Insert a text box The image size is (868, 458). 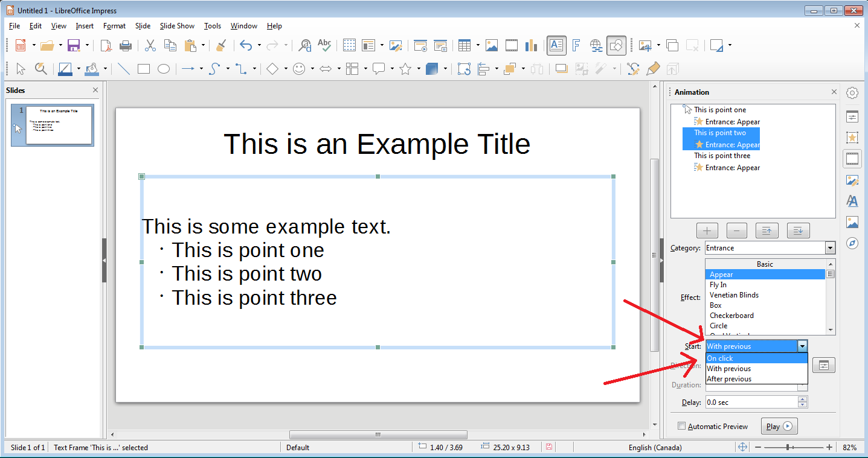[556, 45]
